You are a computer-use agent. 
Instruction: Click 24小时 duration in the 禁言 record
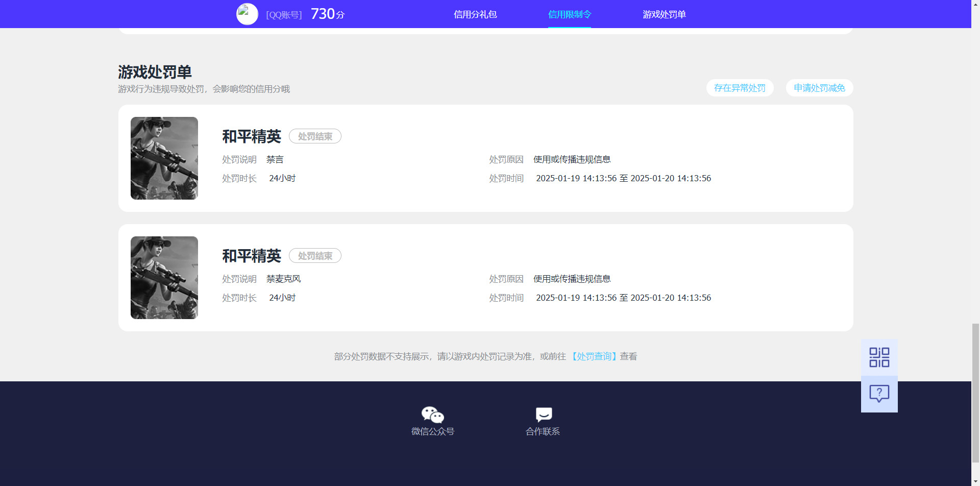(282, 178)
